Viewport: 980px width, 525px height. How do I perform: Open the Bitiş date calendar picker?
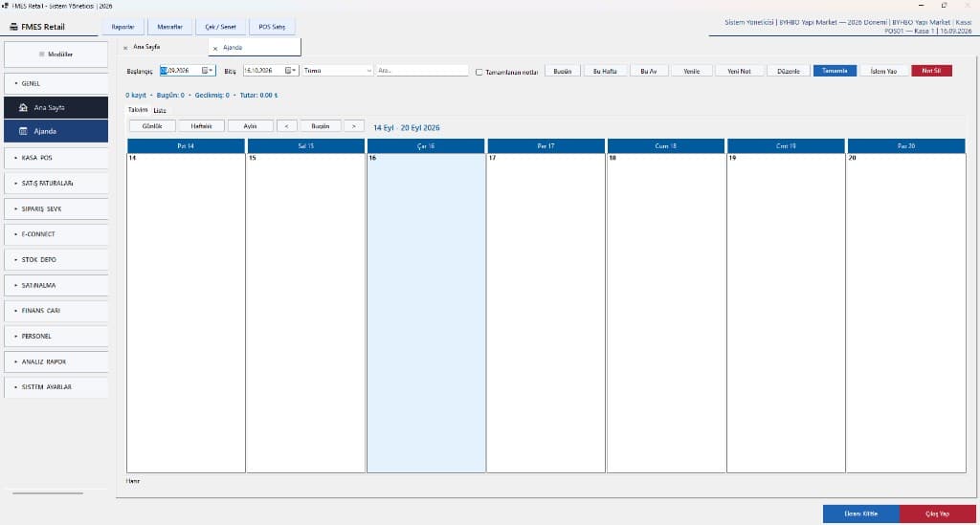(288, 71)
